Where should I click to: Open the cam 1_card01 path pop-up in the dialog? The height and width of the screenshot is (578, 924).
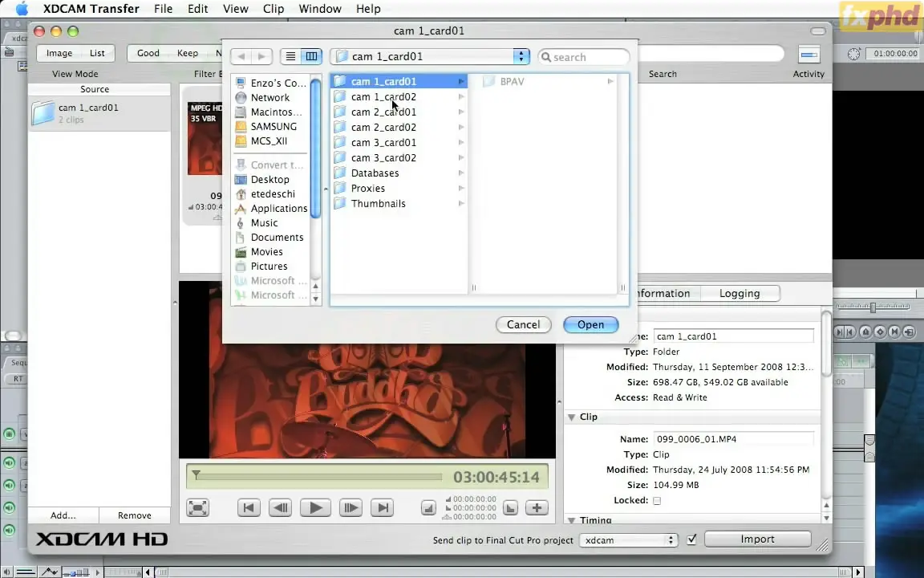tap(430, 57)
